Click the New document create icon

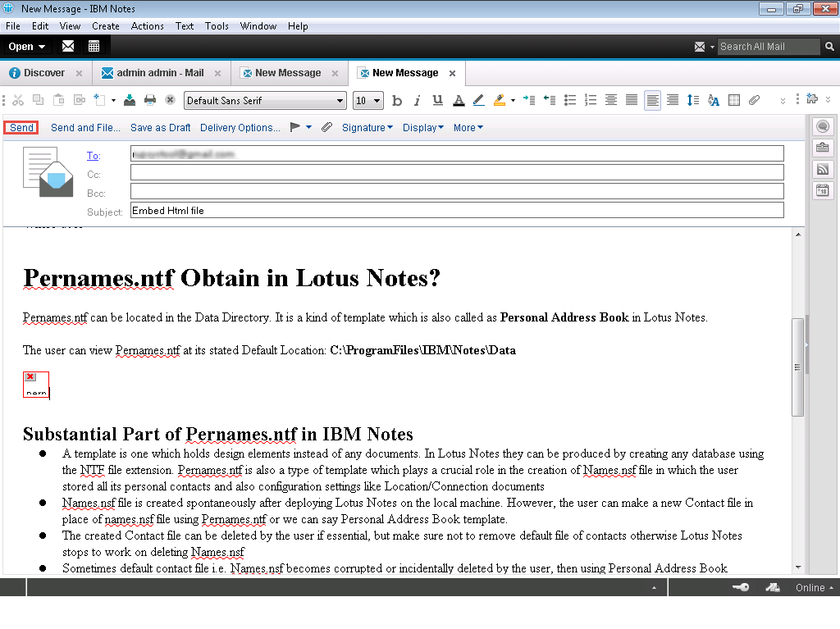tap(99, 100)
